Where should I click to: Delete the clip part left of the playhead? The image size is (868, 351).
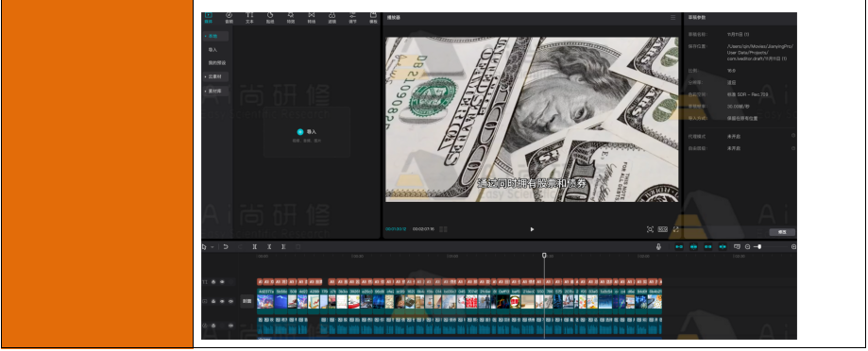click(x=269, y=247)
